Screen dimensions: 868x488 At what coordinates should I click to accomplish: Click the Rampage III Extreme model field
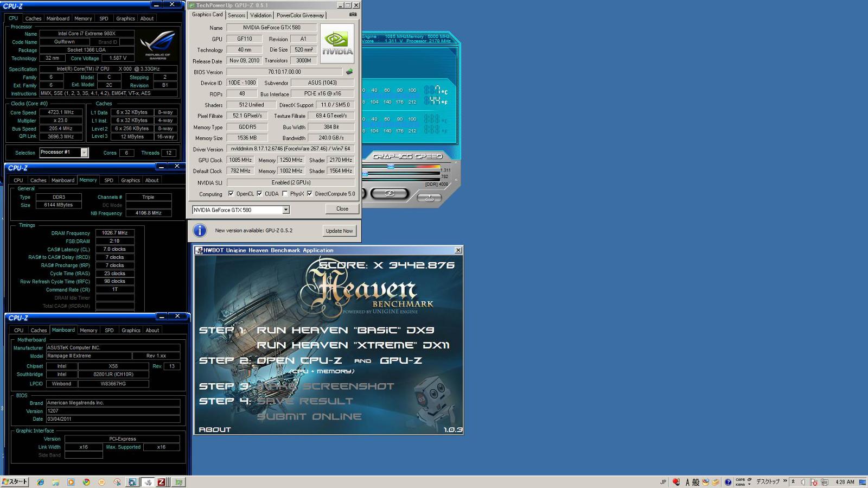tap(88, 356)
